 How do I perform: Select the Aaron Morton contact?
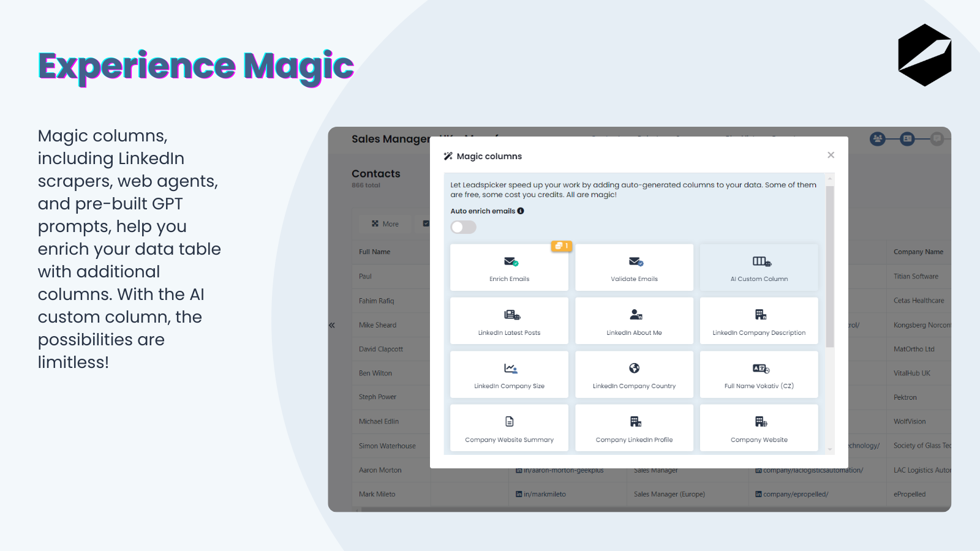tap(380, 470)
